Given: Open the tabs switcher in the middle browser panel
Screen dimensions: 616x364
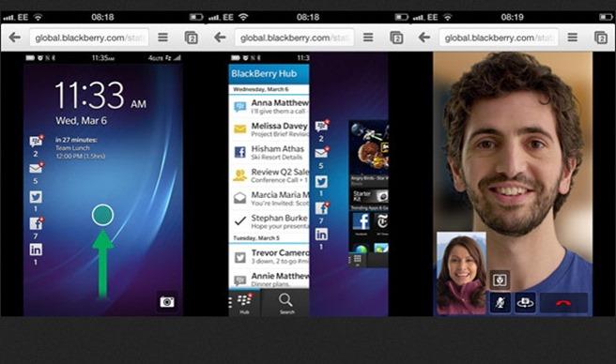Looking at the screenshot, I should [x=396, y=38].
